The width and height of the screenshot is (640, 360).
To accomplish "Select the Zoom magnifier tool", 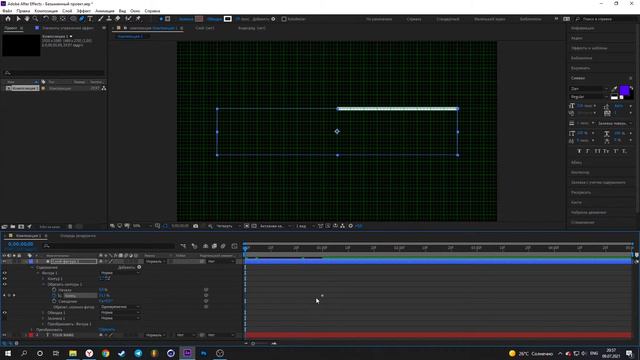I will click(36, 19).
